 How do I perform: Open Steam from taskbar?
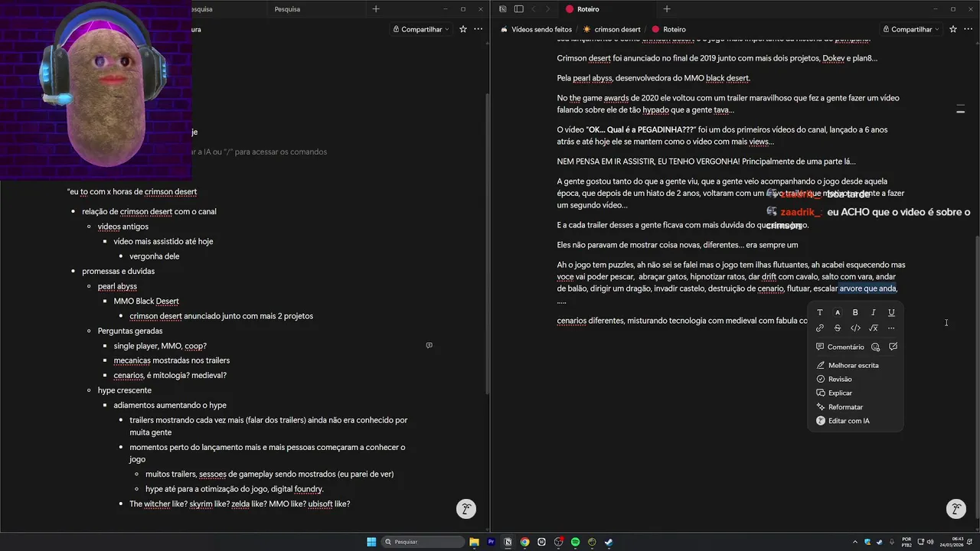[609, 542]
